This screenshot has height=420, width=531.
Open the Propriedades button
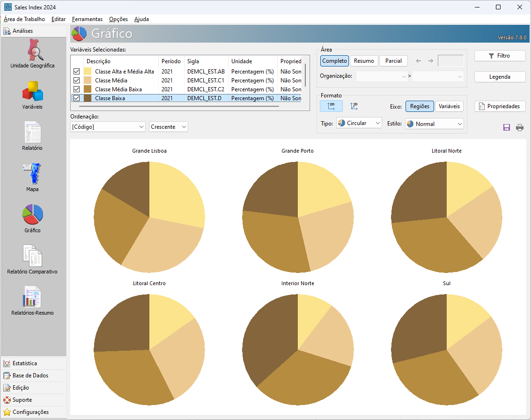coord(500,106)
